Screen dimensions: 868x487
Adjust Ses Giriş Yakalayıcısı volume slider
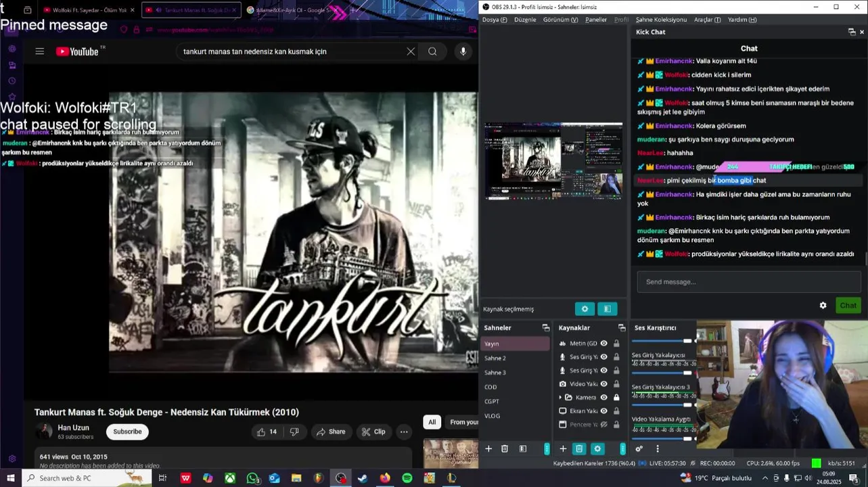664,373
